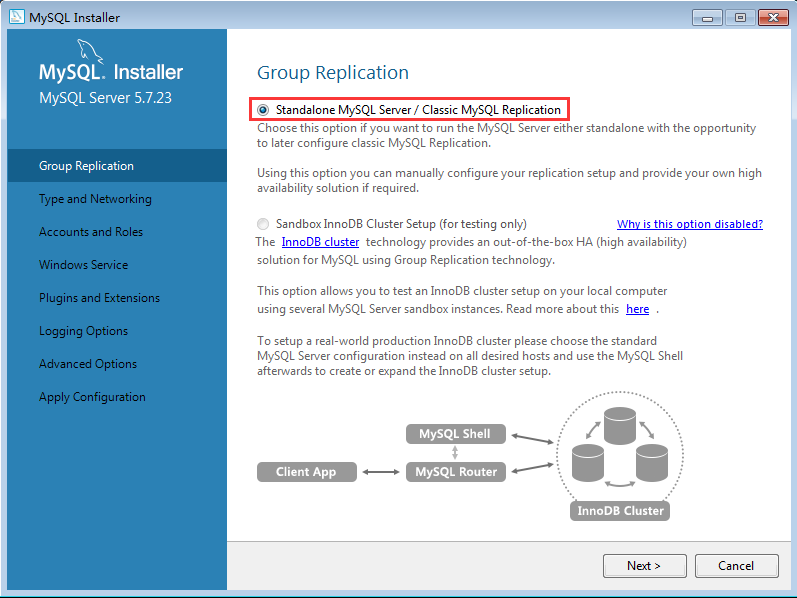
Task: Click the MySQL dolphin logo
Action: 89,51
